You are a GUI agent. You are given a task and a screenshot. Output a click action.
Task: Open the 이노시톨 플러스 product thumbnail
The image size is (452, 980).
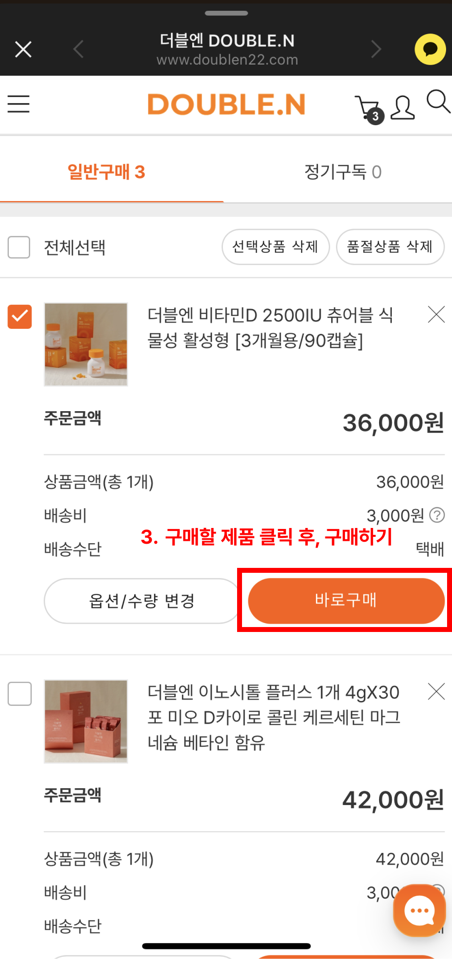[x=86, y=721]
